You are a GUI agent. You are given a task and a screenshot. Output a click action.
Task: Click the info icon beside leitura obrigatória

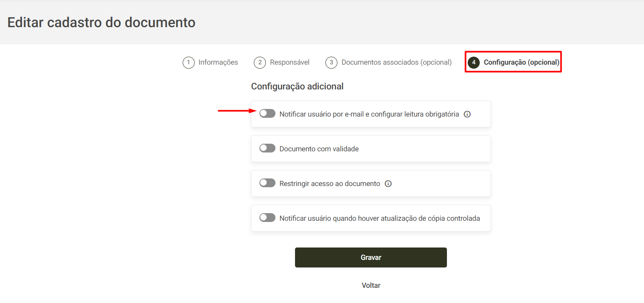pos(467,114)
